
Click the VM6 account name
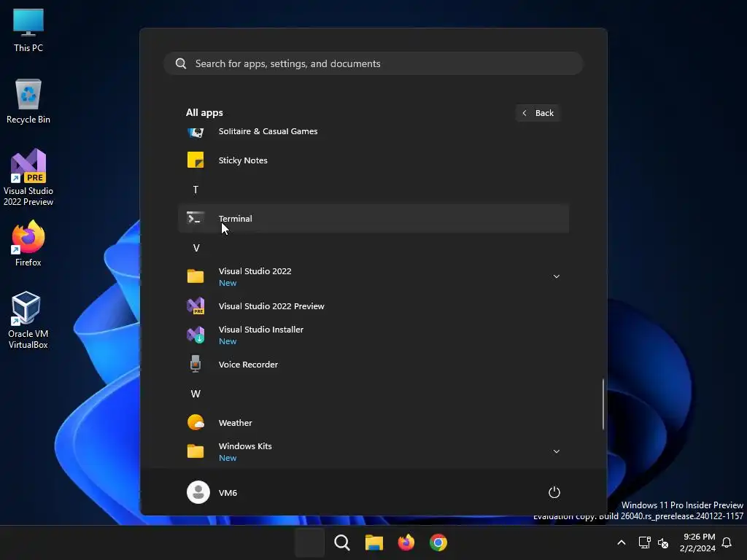click(228, 493)
